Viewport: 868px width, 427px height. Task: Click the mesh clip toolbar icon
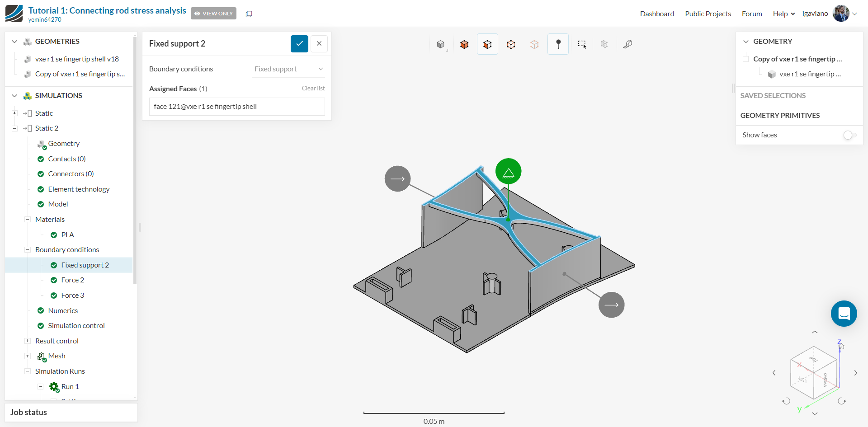[x=604, y=44]
